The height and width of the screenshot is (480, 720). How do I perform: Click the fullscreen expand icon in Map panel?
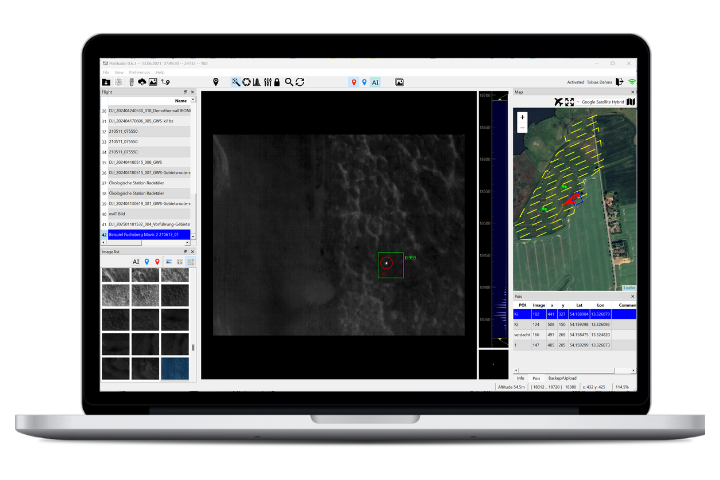(570, 102)
